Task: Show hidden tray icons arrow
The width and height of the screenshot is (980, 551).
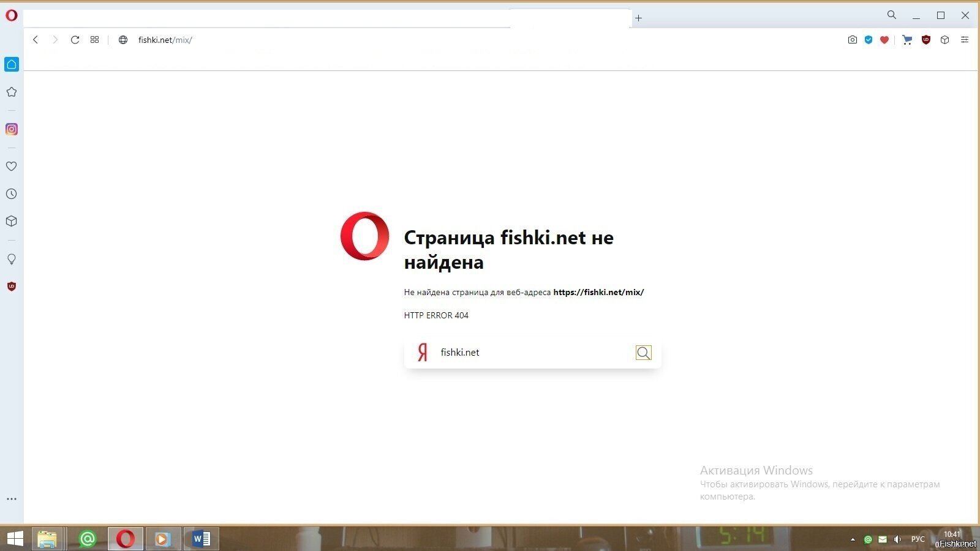Action: [853, 539]
